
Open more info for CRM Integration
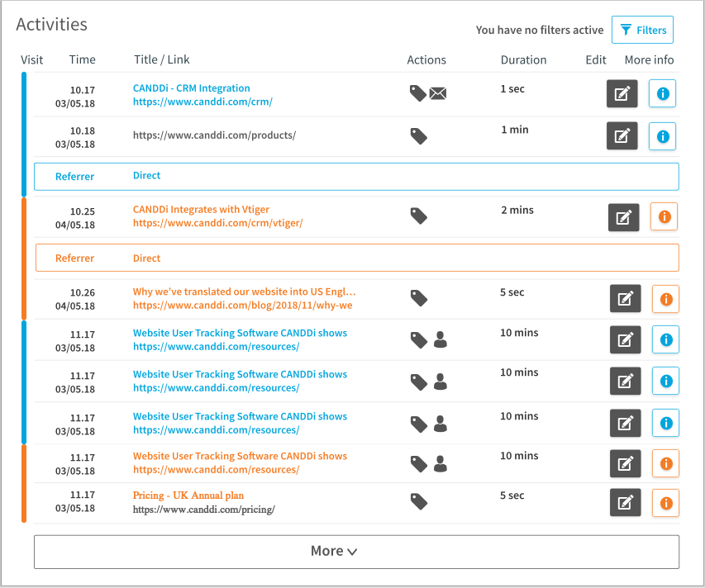coord(662,93)
